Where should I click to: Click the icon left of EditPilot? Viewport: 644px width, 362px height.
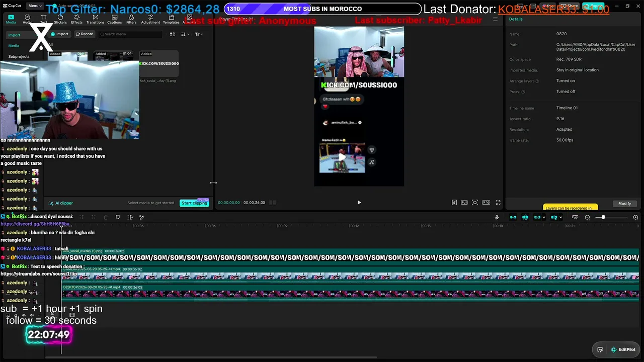600,349
